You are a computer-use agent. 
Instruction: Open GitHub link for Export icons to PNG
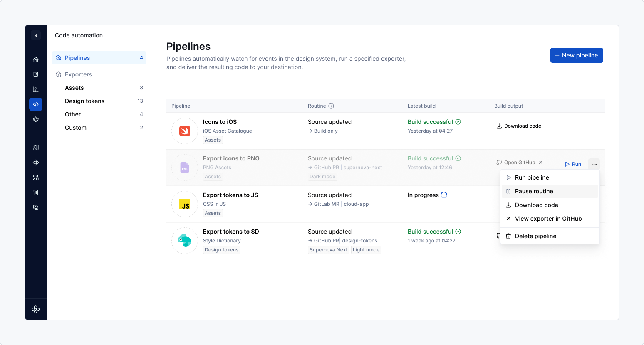click(520, 163)
